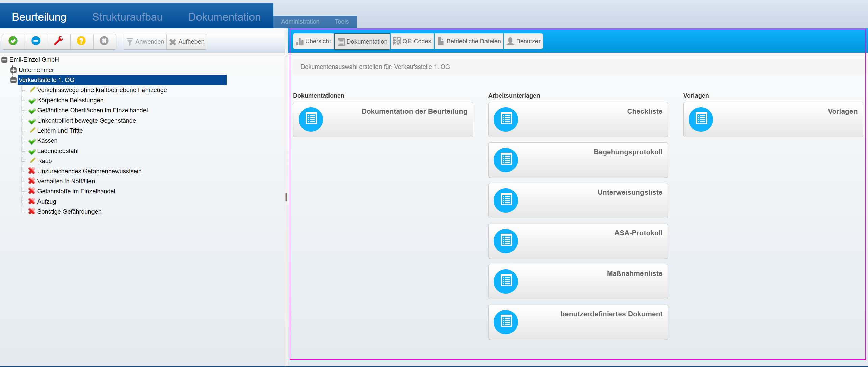Apply filter with Anwenden button
The height and width of the screenshot is (367, 868).
tap(145, 42)
